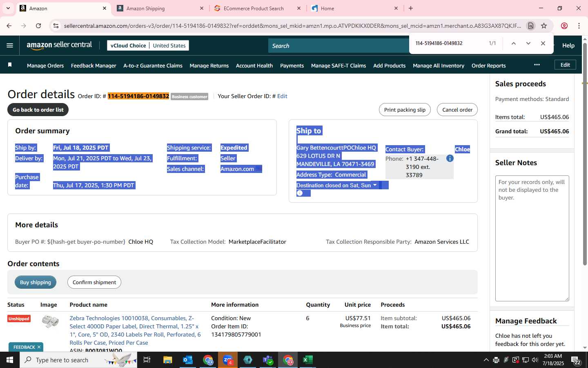Click the Amazon Seller Central logo

point(59,45)
